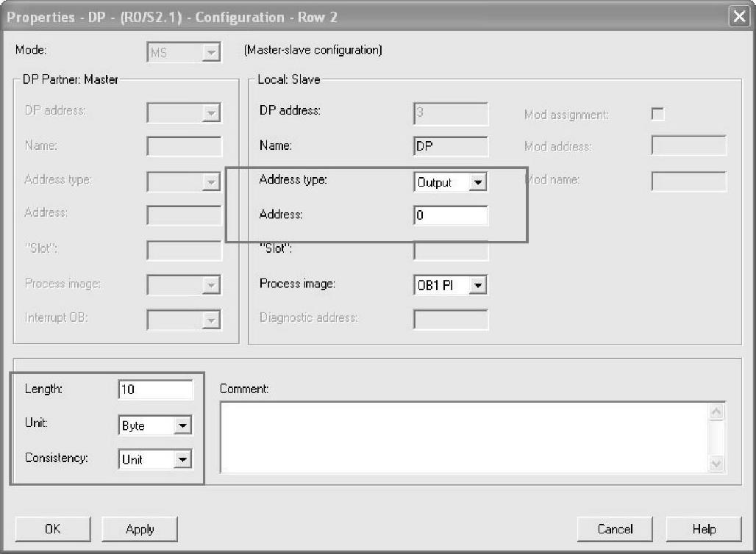
Task: Click the local slave Address input field
Action: (x=450, y=216)
